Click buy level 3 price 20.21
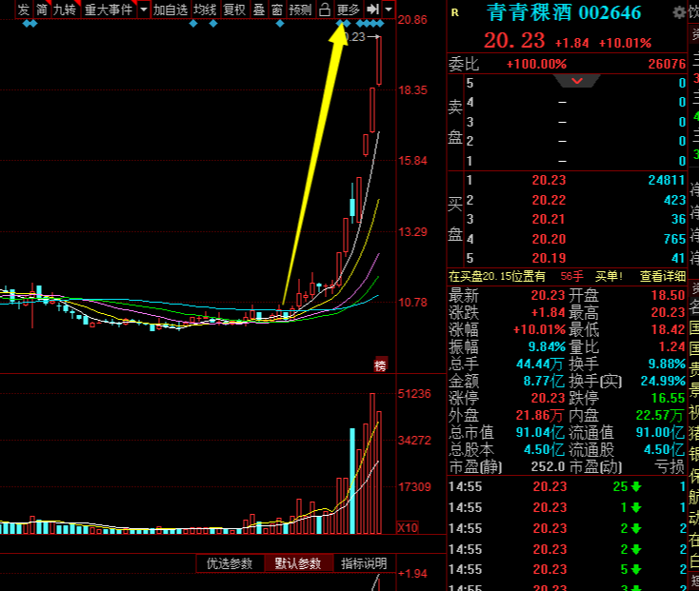This screenshot has width=700, height=591. [549, 219]
